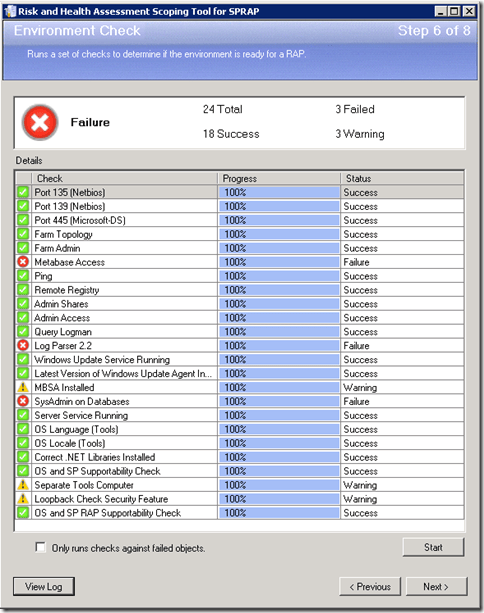
Task: Click the status icon beside Port 445 (Microsoft-DS)
Action: pos(23,220)
